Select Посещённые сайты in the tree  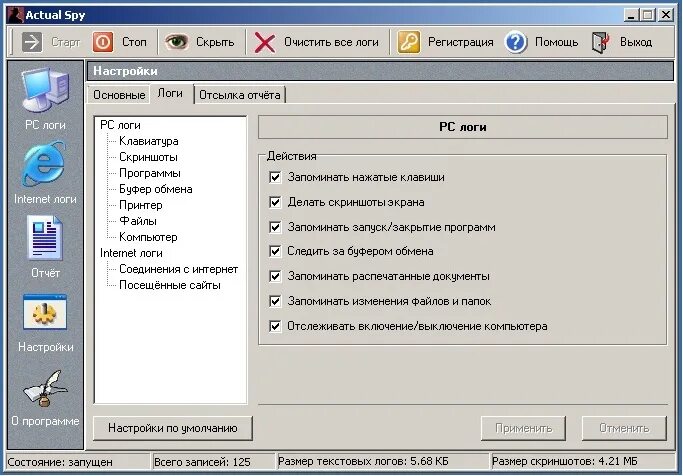(x=170, y=285)
